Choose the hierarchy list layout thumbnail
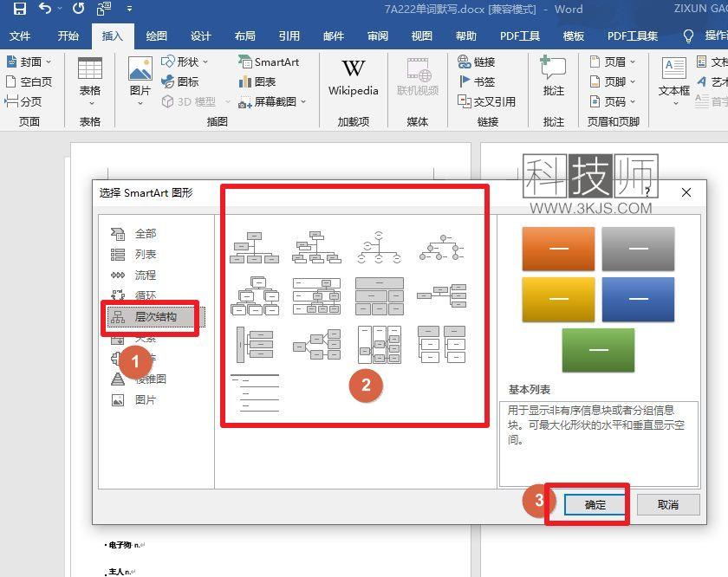This screenshot has width=728, height=577. click(x=441, y=345)
